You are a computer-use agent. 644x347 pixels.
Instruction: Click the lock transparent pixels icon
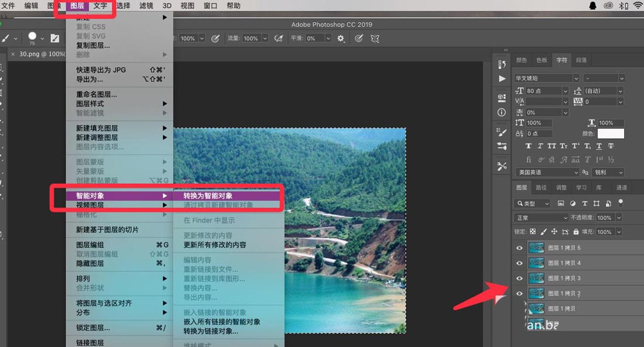click(533, 232)
